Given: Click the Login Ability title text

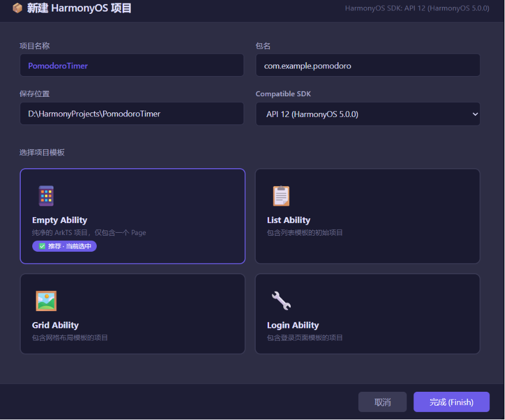Looking at the screenshot, I should (293, 326).
